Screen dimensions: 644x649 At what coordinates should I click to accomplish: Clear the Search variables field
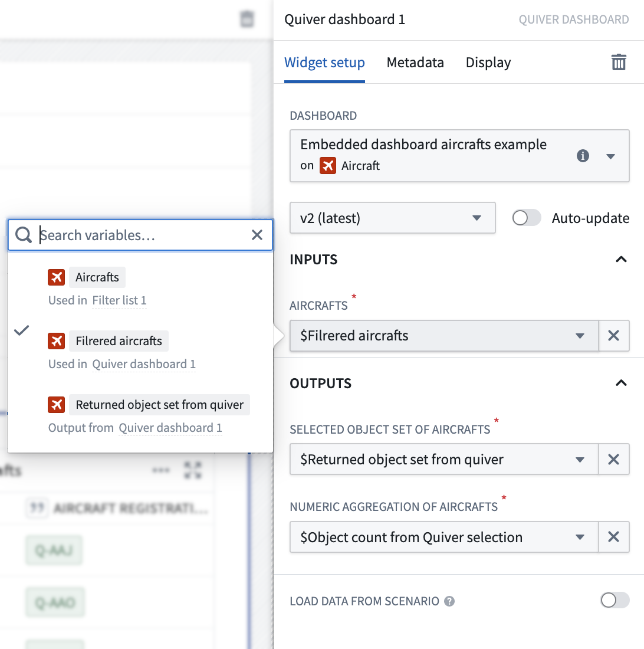click(x=257, y=235)
